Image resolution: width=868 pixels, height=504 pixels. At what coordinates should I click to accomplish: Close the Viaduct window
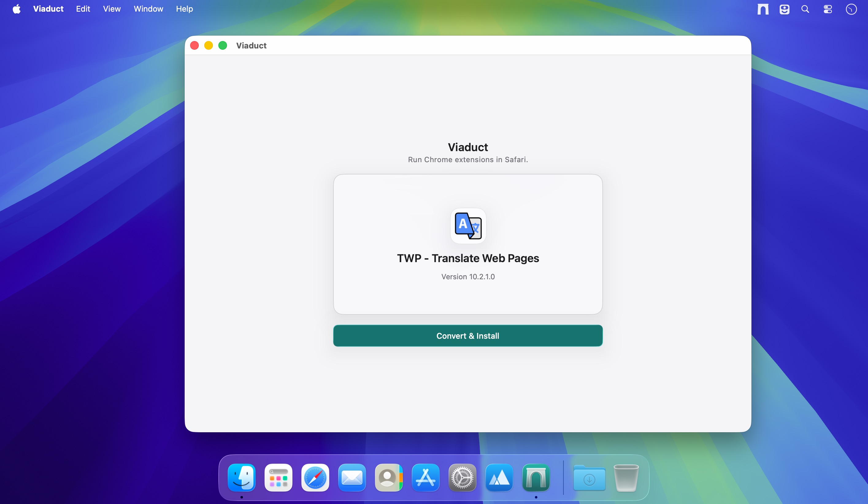click(x=195, y=45)
